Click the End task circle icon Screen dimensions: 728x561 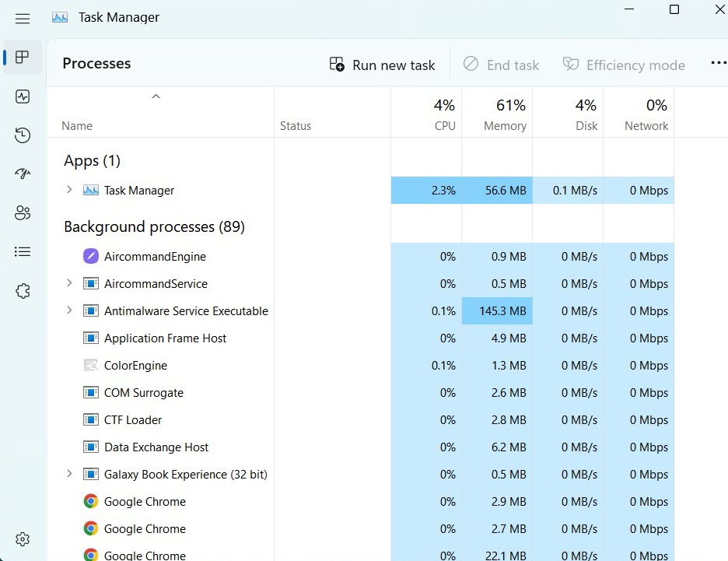(x=471, y=64)
